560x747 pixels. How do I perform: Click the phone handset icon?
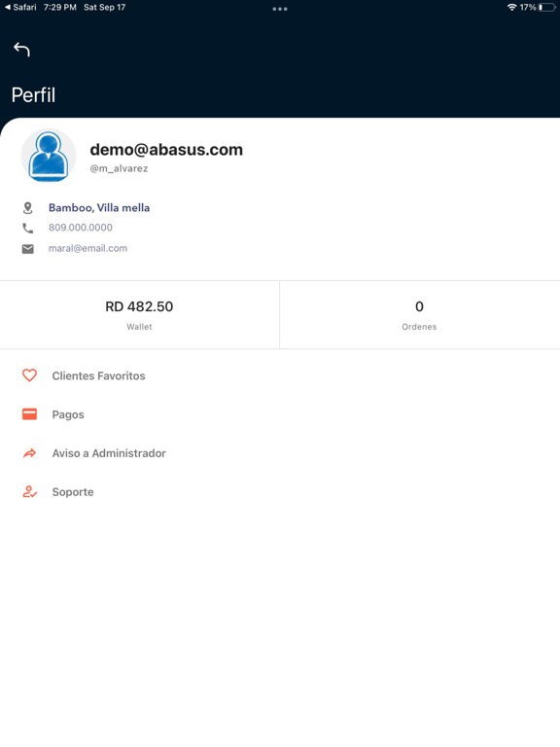pyautogui.click(x=27, y=229)
